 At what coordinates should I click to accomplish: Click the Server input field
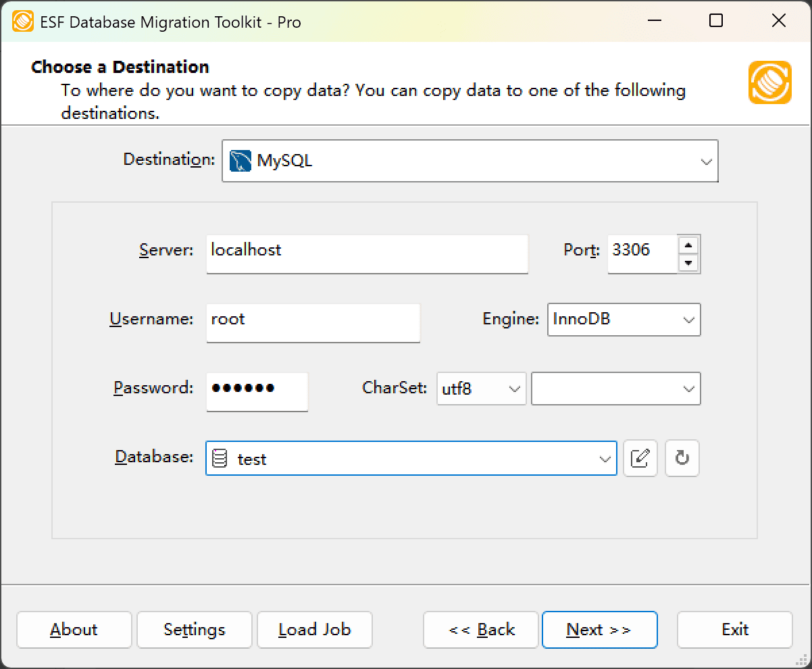pyautogui.click(x=367, y=254)
